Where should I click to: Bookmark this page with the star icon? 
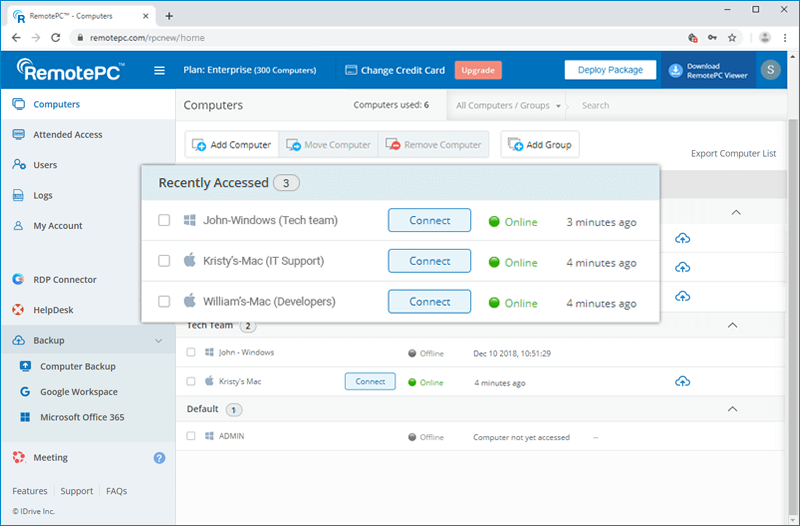point(732,37)
